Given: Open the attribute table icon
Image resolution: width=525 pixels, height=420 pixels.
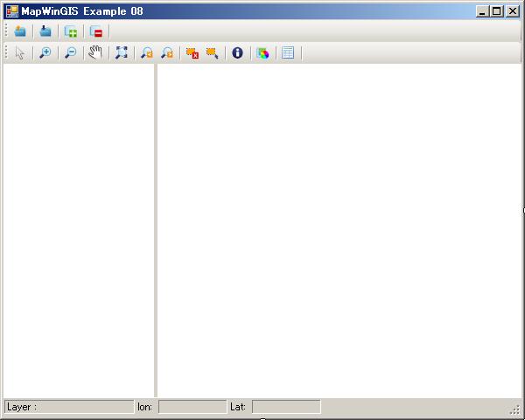Looking at the screenshot, I should click(x=288, y=52).
